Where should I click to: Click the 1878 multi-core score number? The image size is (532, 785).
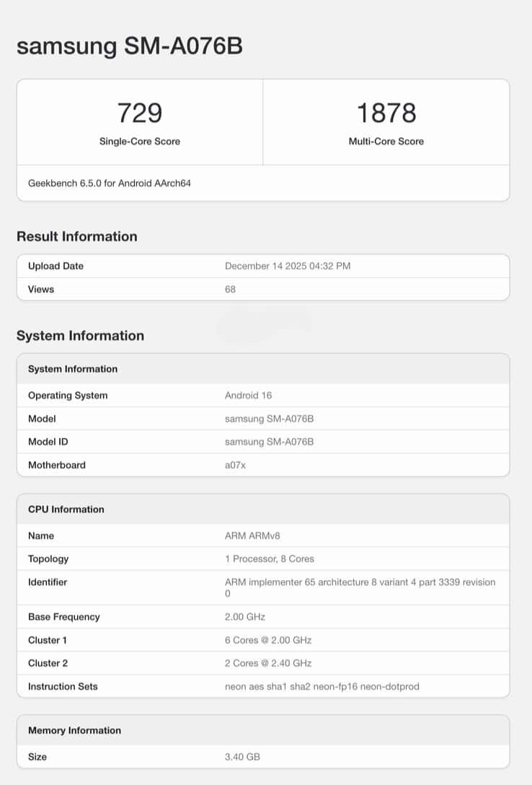point(386,113)
